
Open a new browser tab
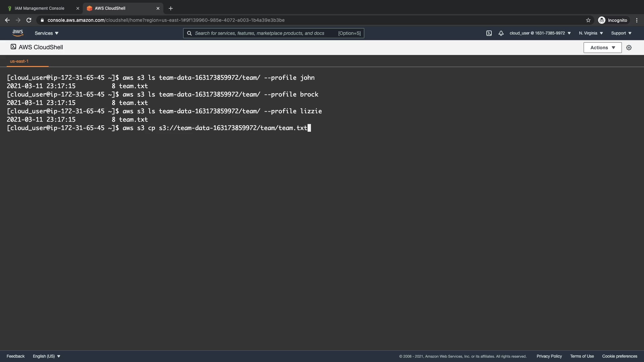[x=171, y=8]
